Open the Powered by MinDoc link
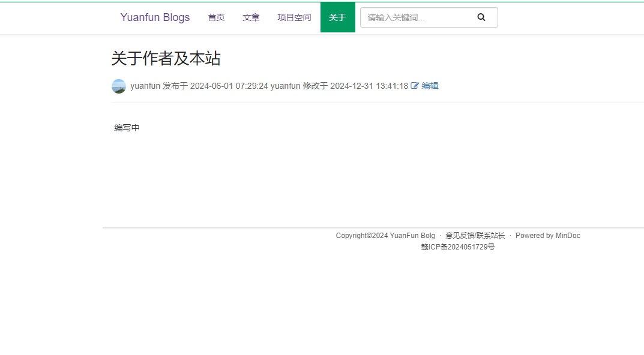 pos(547,236)
